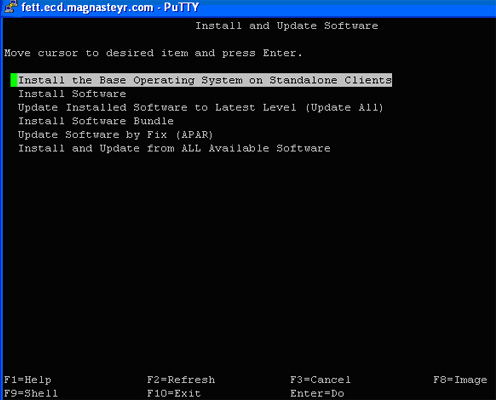This screenshot has height=400, width=496.
Task: Select Install the Base Operating System on Standalone Clients
Action: point(205,80)
